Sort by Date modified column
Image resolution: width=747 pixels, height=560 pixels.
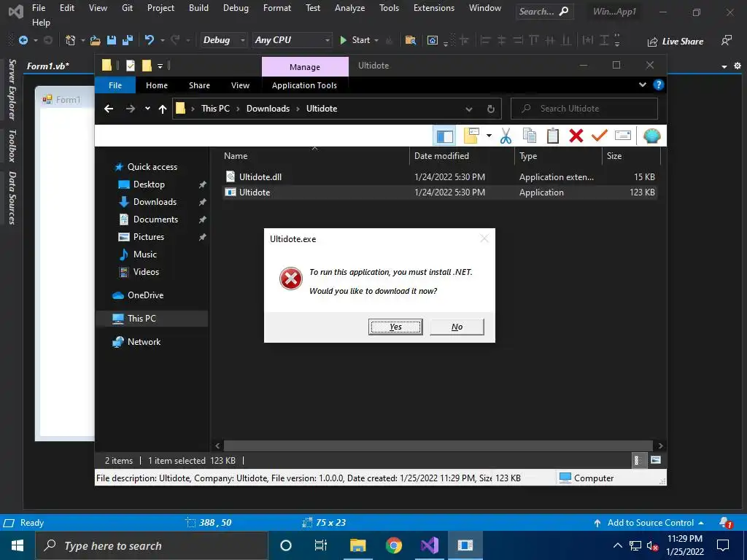click(x=462, y=156)
